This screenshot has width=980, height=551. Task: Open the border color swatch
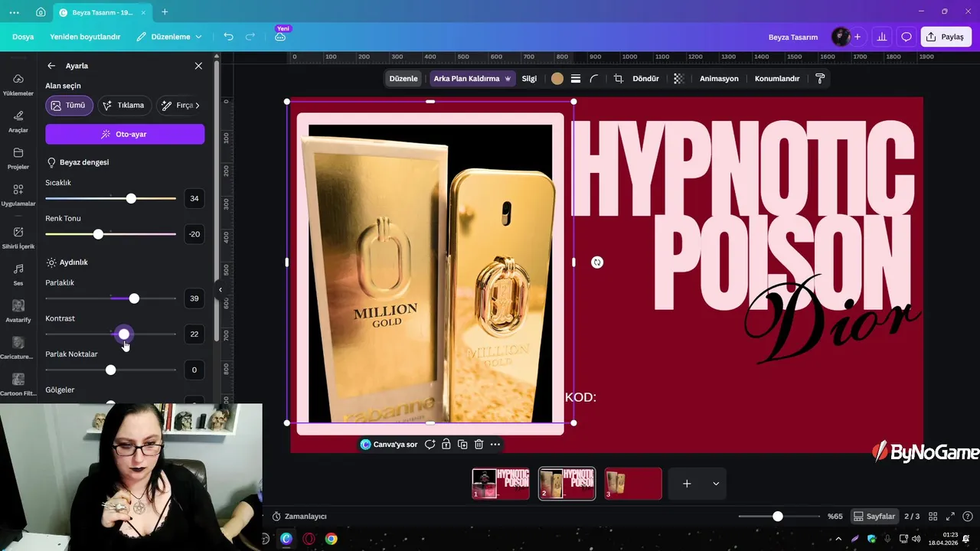557,79
